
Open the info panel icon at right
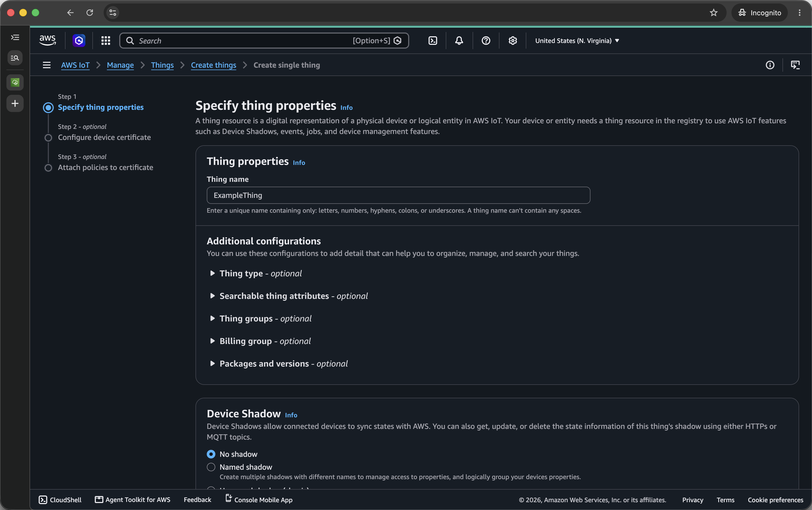770,65
